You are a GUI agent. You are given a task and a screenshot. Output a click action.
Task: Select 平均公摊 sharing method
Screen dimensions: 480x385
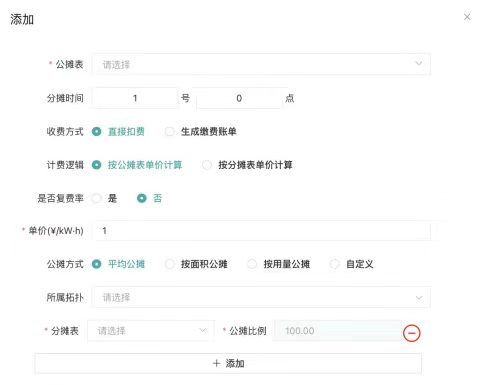(x=118, y=264)
